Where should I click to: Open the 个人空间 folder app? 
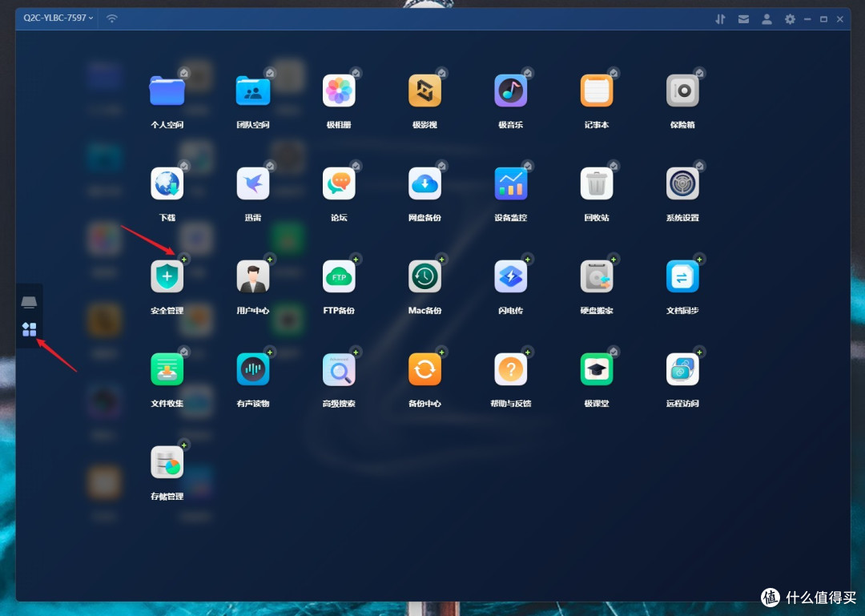[167, 91]
